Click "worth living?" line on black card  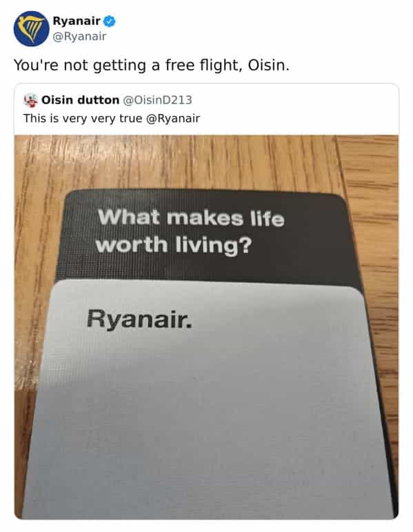pyautogui.click(x=174, y=245)
